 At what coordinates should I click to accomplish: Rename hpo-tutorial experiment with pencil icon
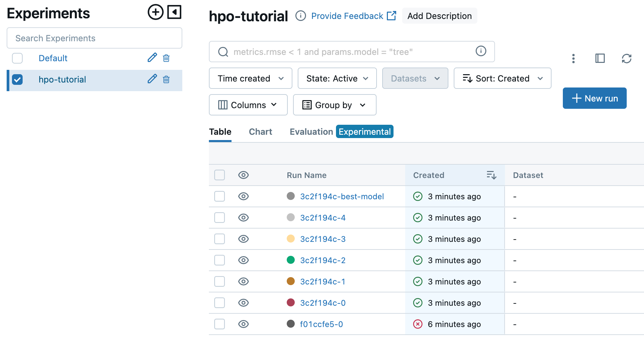tap(152, 79)
